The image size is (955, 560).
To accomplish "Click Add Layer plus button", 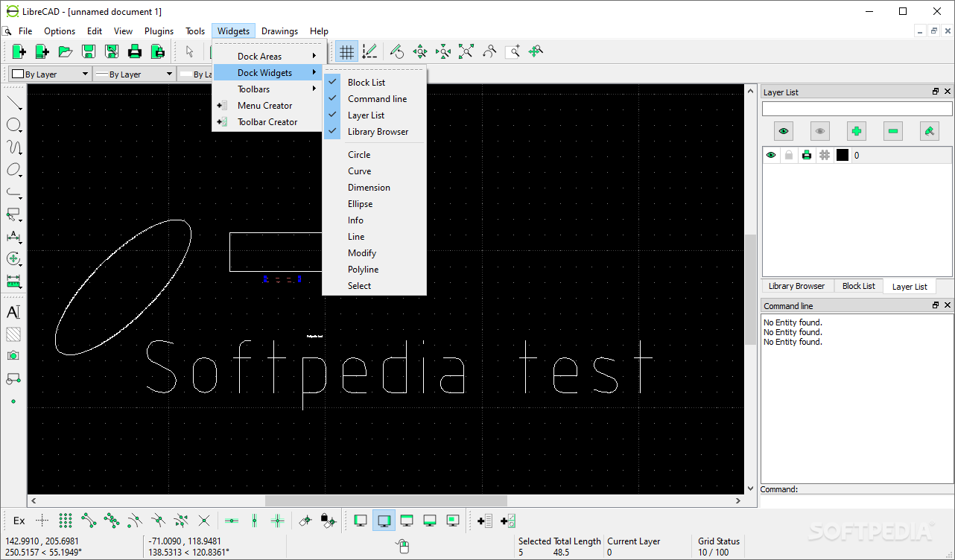I will [x=857, y=131].
